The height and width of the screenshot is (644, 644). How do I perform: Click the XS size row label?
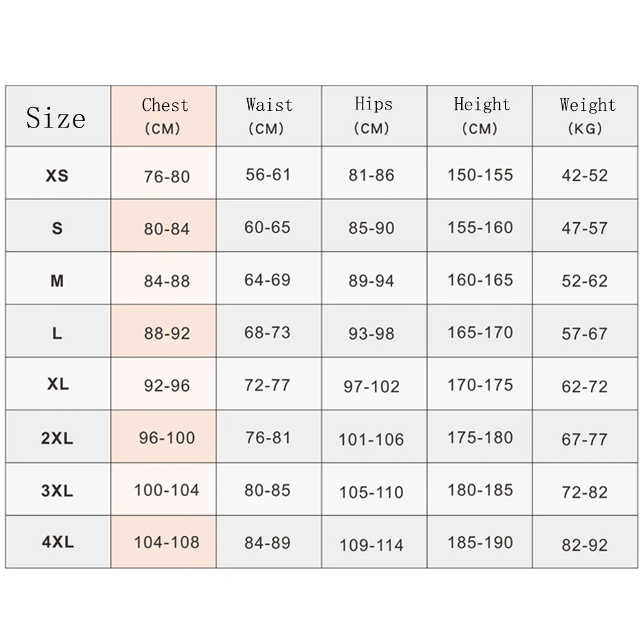pos(57,175)
